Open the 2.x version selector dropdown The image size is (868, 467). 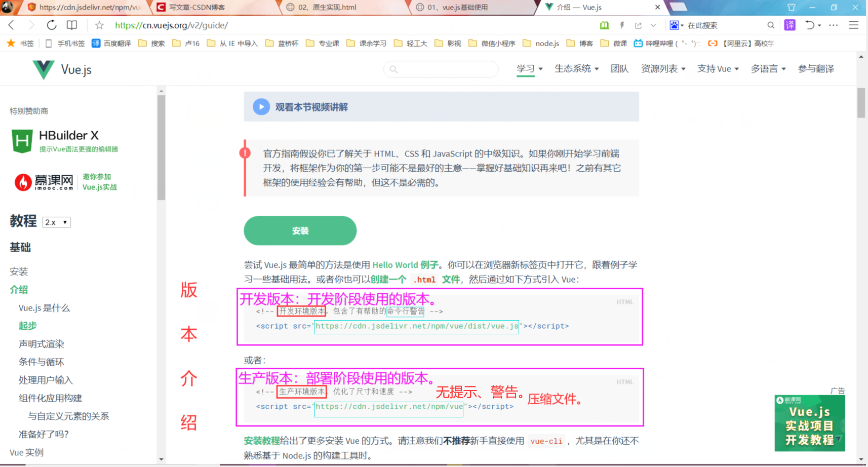pos(56,222)
